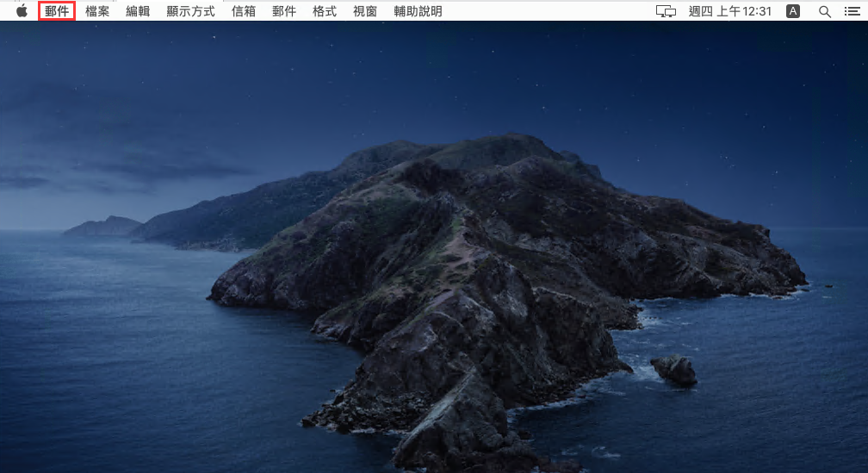Screen dimensions: 868x473
Task: Expand the 顯示方式 menu
Action: (190, 11)
